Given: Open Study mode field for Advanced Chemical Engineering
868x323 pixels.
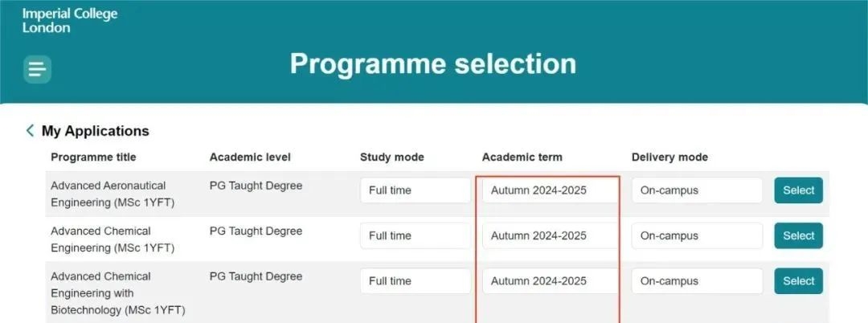Looking at the screenshot, I should [415, 235].
